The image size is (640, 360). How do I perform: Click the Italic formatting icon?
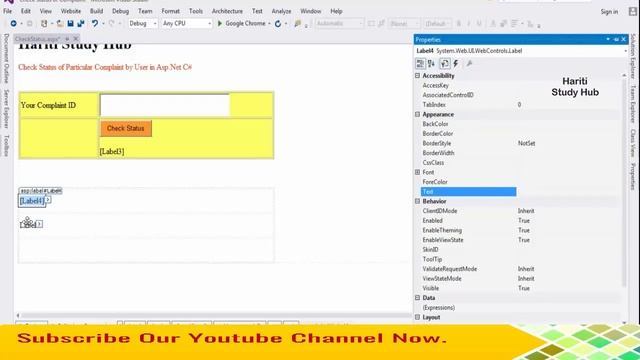469,24
